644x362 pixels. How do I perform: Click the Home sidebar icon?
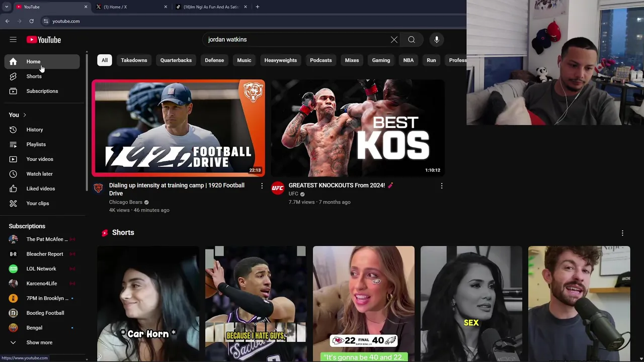(13, 61)
